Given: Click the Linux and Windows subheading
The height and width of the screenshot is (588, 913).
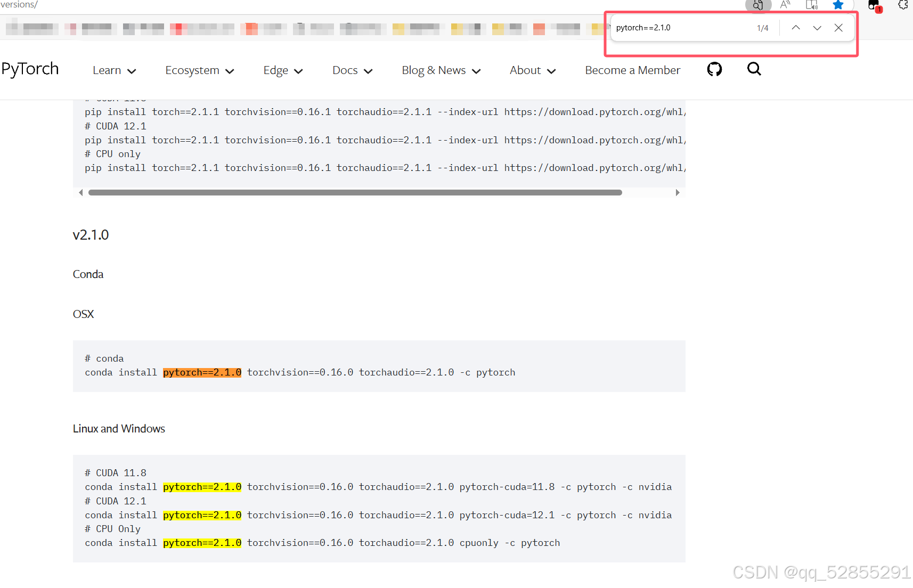Looking at the screenshot, I should pyautogui.click(x=119, y=429).
